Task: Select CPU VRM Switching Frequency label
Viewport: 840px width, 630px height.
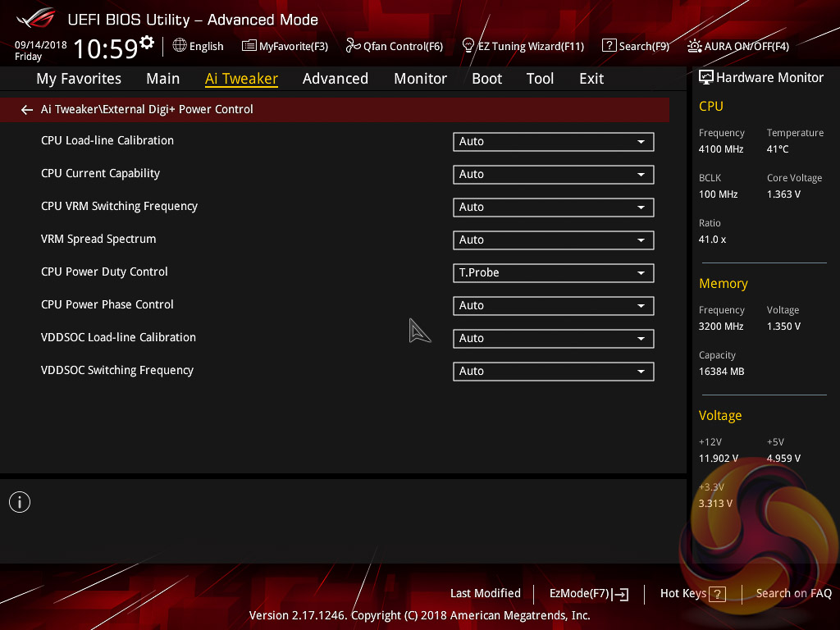Action: pos(119,206)
